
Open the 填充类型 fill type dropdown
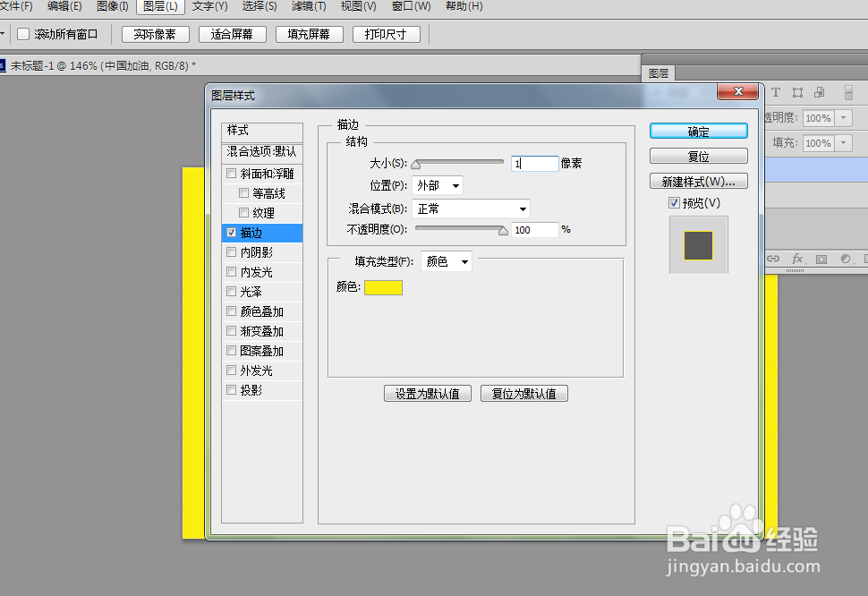446,260
